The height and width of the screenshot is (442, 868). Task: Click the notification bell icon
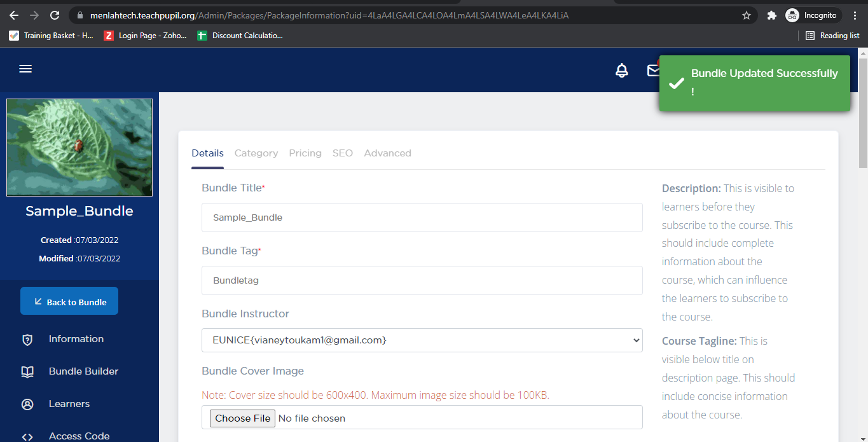[x=622, y=71]
